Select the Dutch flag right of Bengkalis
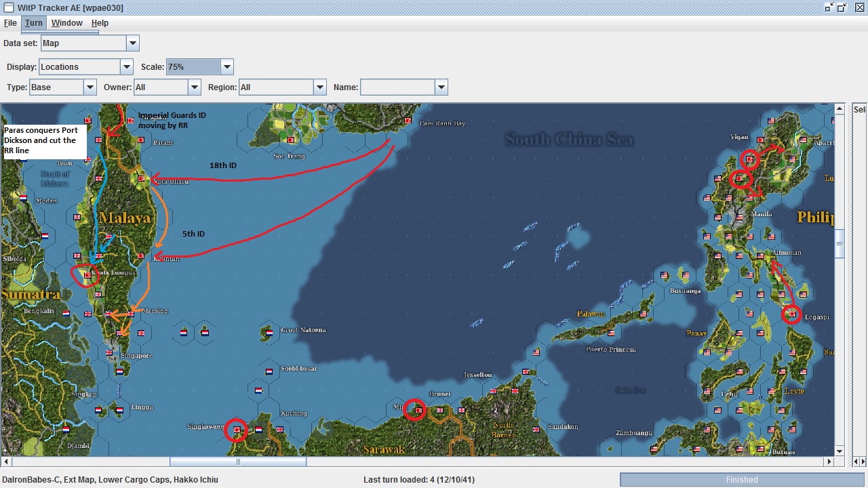 coord(66,314)
